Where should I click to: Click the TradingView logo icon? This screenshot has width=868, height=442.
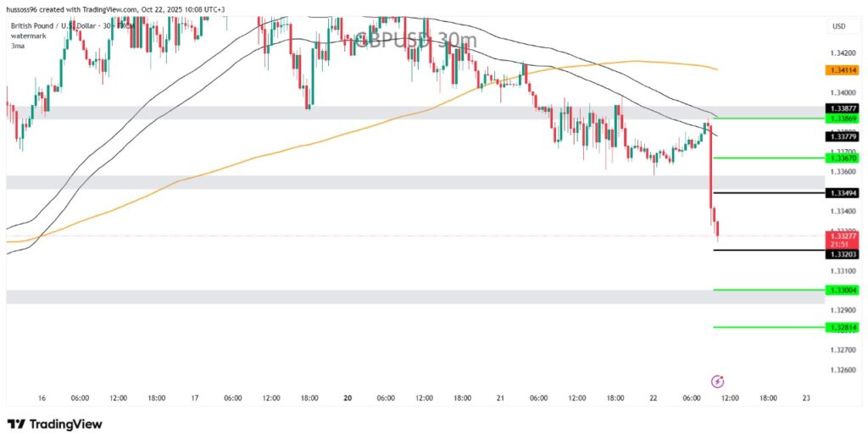(15, 423)
